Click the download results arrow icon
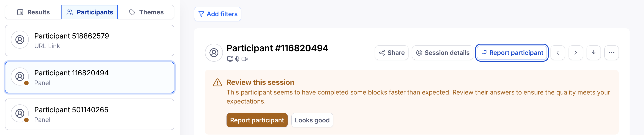644x135 pixels. coord(594,53)
